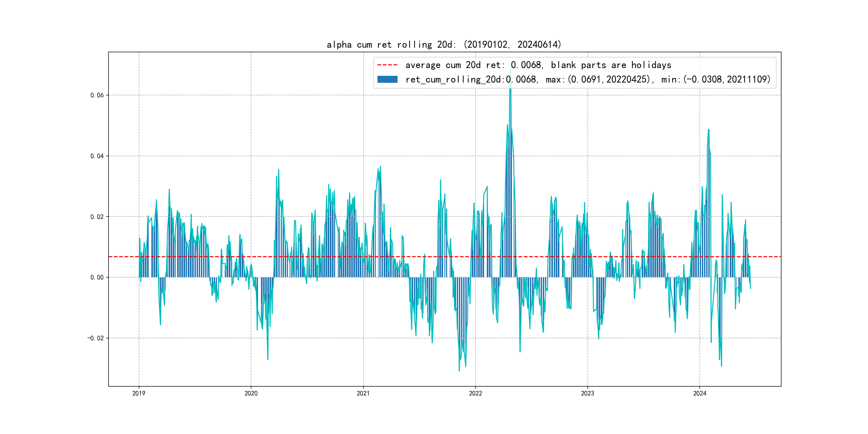Click the 0.02 y-axis tick label
This screenshot has width=868, height=434.
click(97, 217)
